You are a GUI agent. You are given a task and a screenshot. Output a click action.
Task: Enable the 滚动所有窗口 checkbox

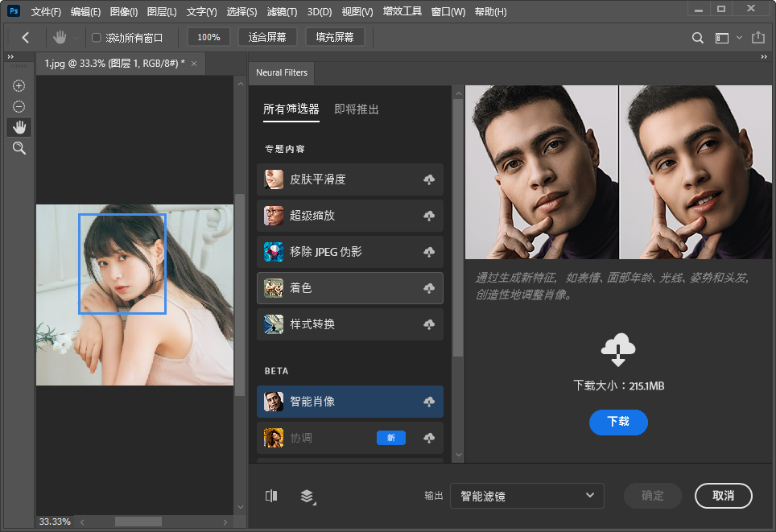click(97, 38)
